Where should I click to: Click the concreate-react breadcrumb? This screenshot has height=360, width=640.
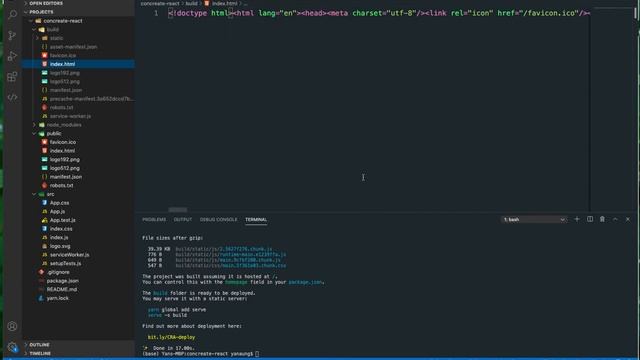160,3
